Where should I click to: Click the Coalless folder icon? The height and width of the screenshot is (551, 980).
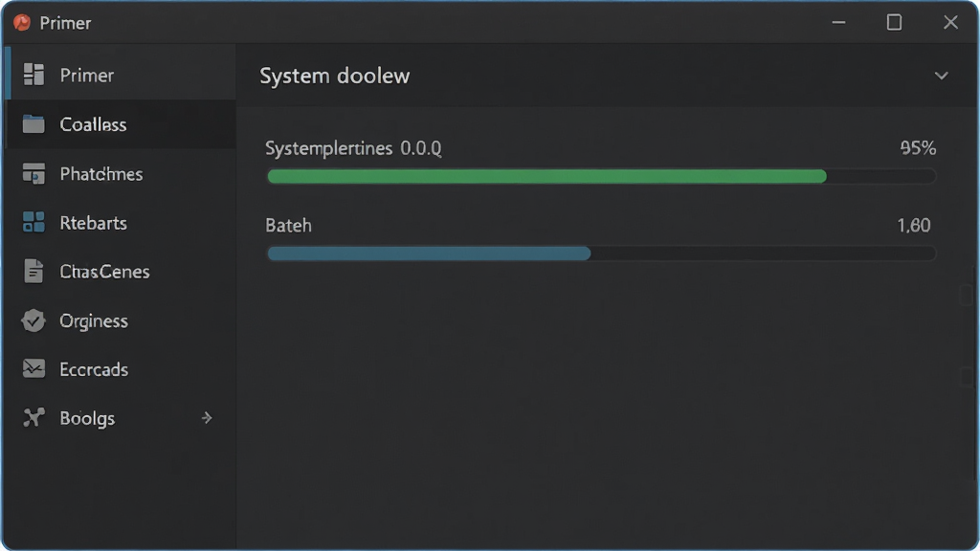click(33, 123)
